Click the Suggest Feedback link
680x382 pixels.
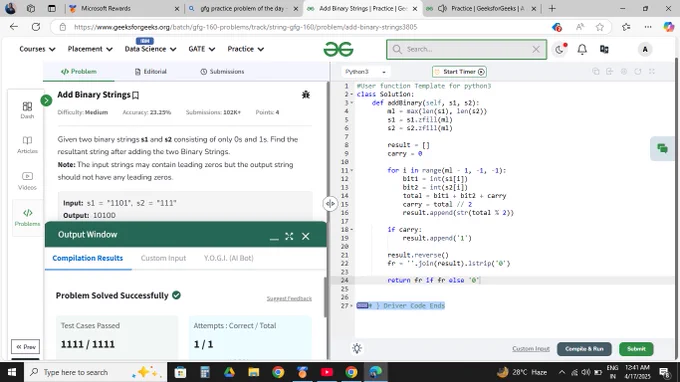[x=289, y=298]
